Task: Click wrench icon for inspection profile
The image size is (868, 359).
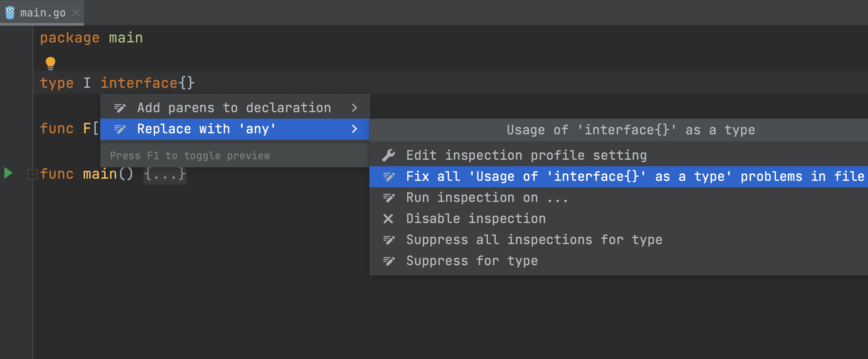Action: pos(388,155)
